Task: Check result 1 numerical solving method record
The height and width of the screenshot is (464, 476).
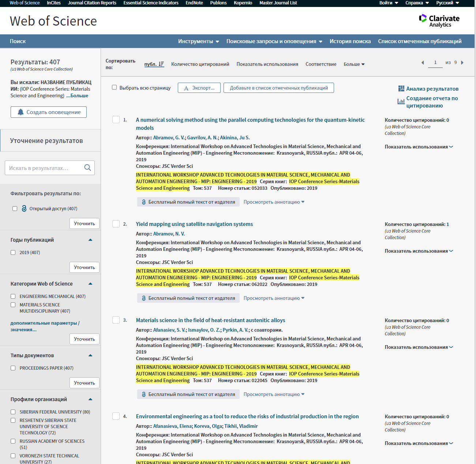Action: pos(116,120)
